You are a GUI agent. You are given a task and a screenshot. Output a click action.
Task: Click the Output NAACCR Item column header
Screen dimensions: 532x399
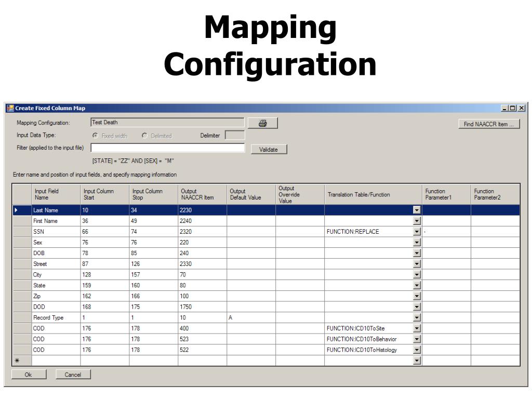tap(203, 194)
